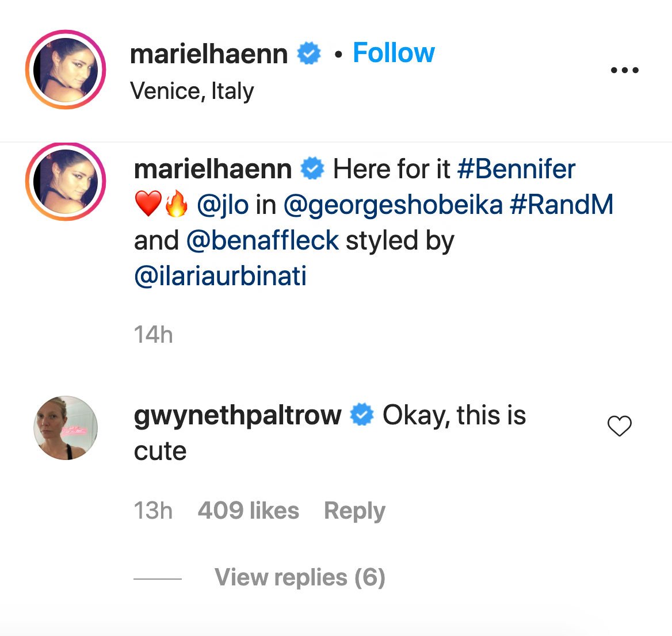
Task: Open the three-dots more options menu
Action: click(x=624, y=70)
